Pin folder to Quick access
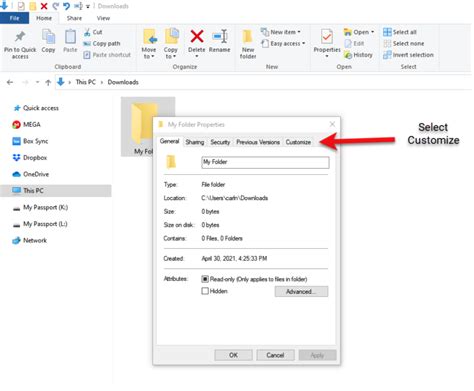474x391 pixels. point(20,44)
